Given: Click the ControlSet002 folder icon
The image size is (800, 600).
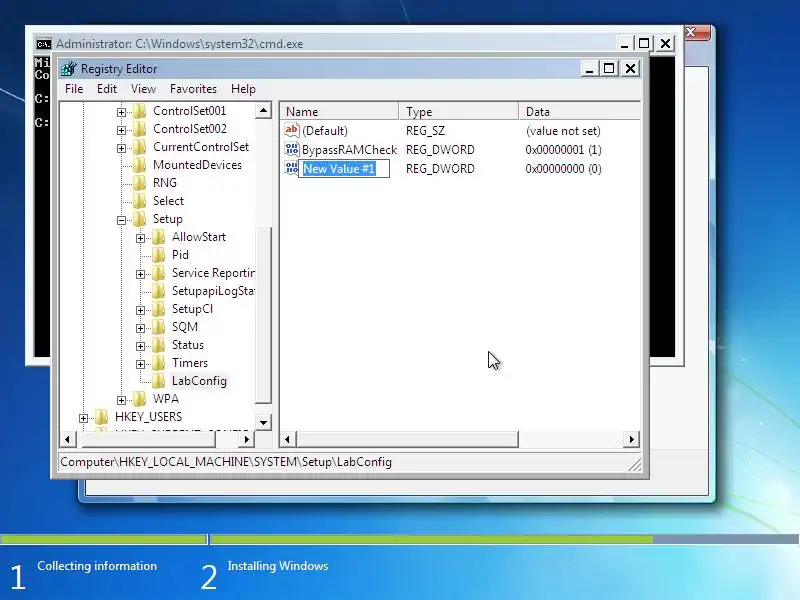Looking at the screenshot, I should 140,129.
